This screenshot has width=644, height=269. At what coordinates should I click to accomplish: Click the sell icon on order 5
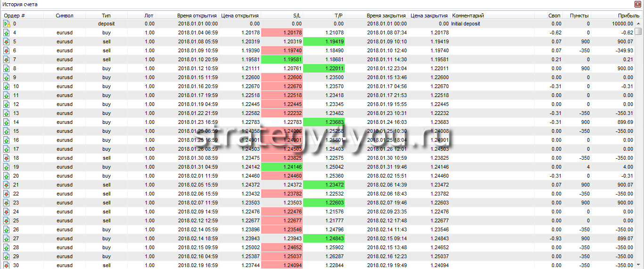tap(7, 42)
